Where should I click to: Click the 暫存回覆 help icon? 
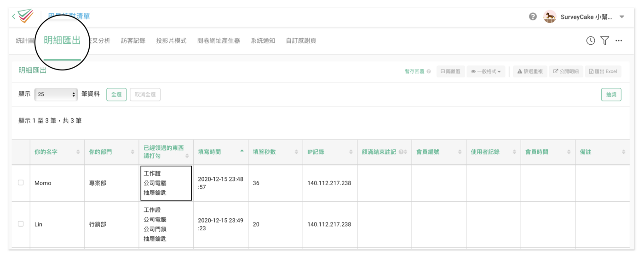[x=429, y=72]
